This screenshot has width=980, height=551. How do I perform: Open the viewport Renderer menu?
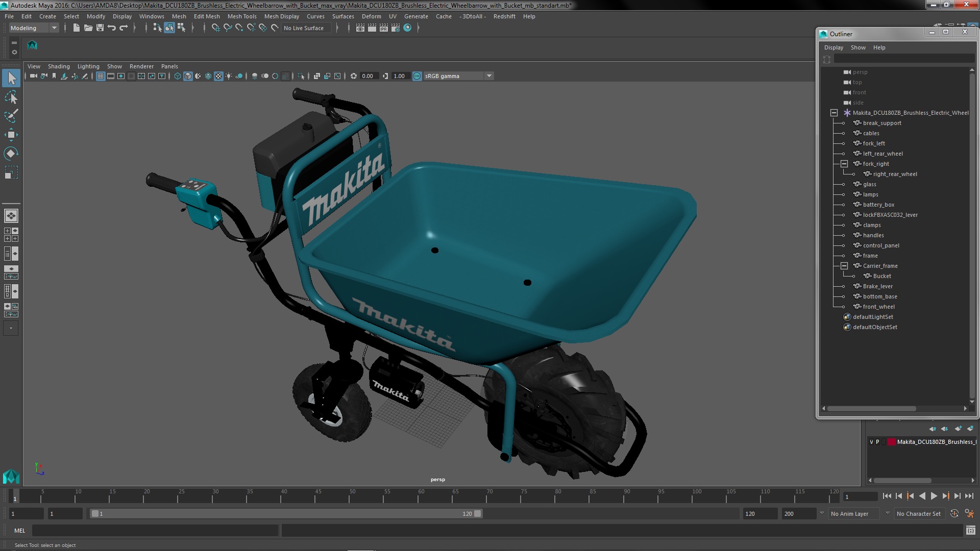point(141,66)
